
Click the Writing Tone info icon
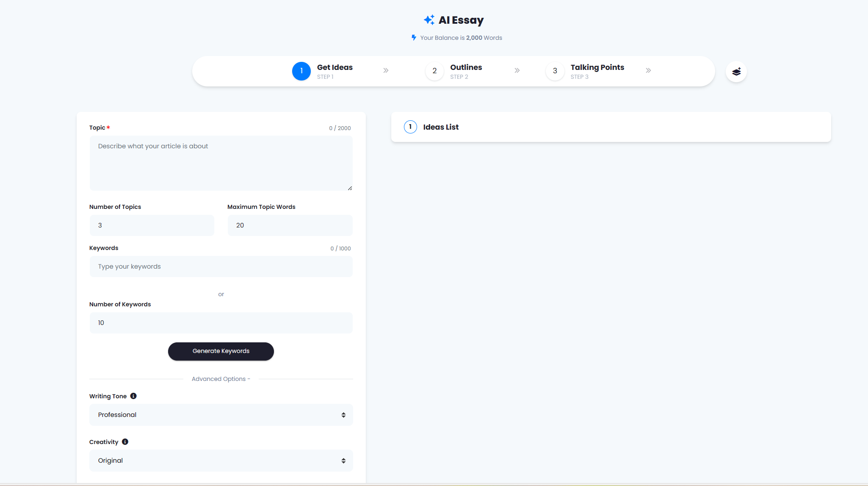coord(133,396)
